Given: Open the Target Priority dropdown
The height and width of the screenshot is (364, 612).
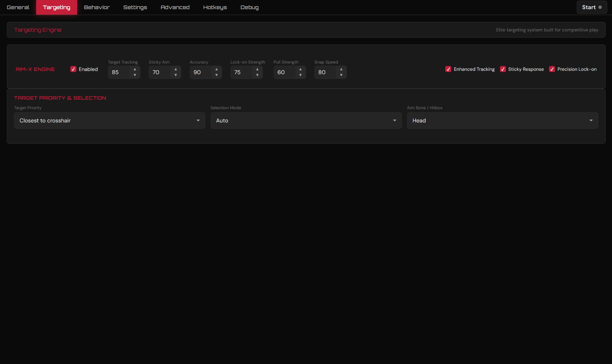Looking at the screenshot, I should pos(109,120).
